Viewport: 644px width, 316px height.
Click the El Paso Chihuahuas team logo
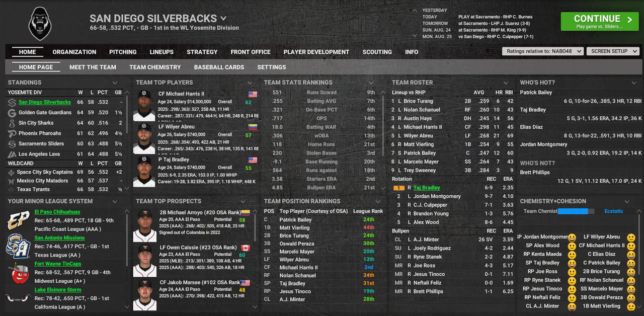[18, 221]
